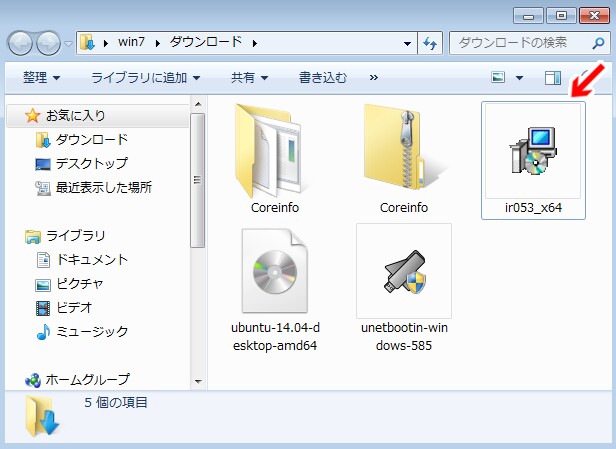Change the view with view icon button
The height and width of the screenshot is (449, 616).
click(498, 77)
